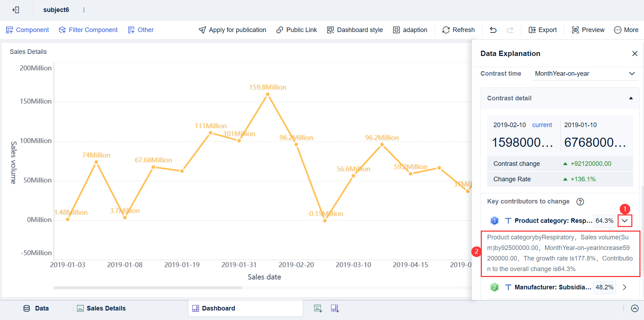
Task: Open Public Link
Action: [296, 30]
